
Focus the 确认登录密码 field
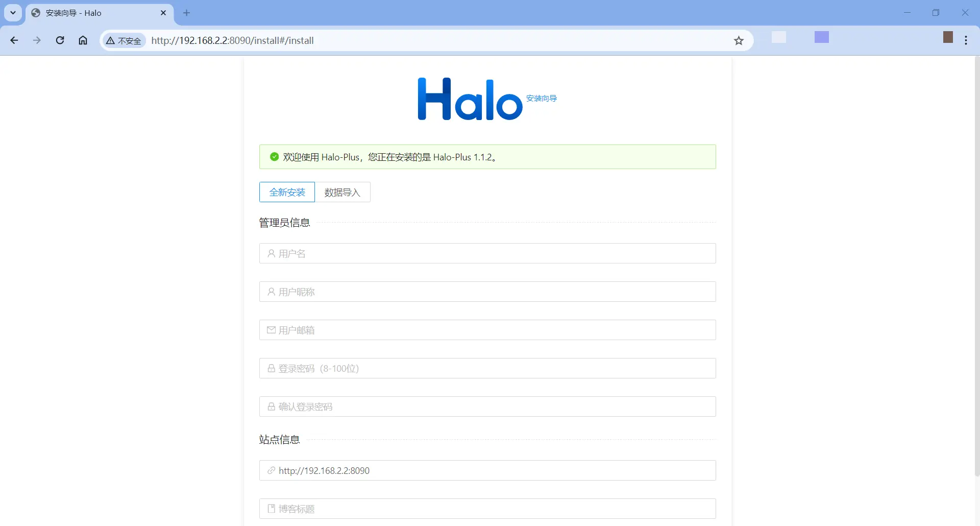coord(487,407)
